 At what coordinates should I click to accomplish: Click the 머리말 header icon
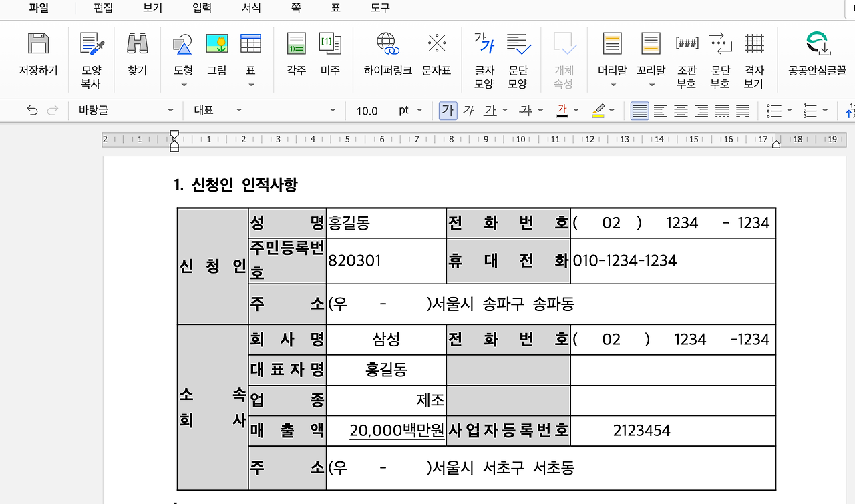613,44
